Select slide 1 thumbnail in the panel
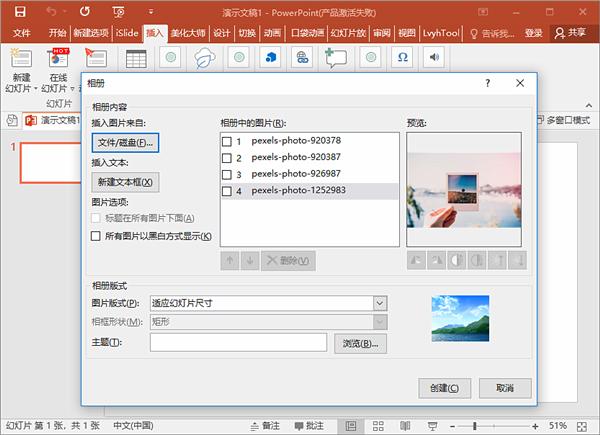Screen dimensions: 600x435 click(51, 163)
